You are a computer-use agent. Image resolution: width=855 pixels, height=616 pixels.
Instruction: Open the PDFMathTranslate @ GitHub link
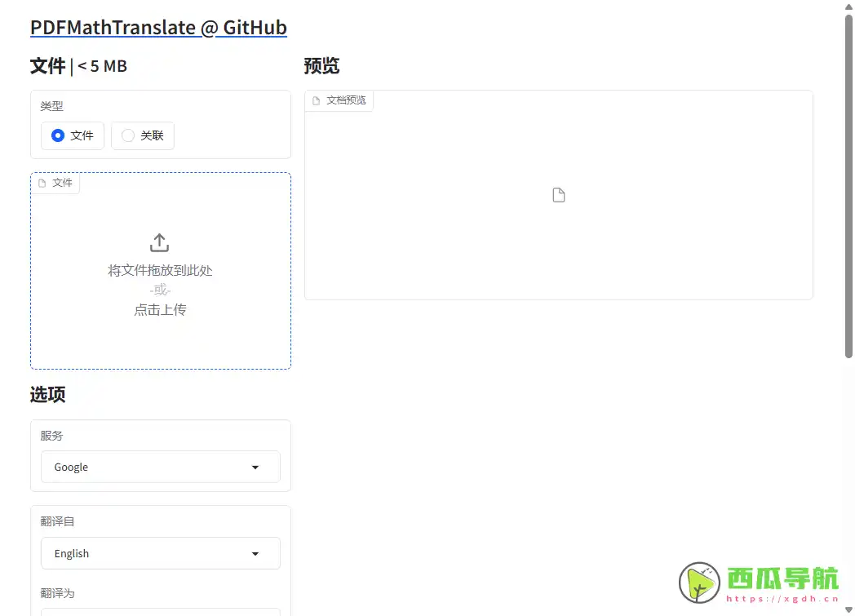click(x=158, y=27)
